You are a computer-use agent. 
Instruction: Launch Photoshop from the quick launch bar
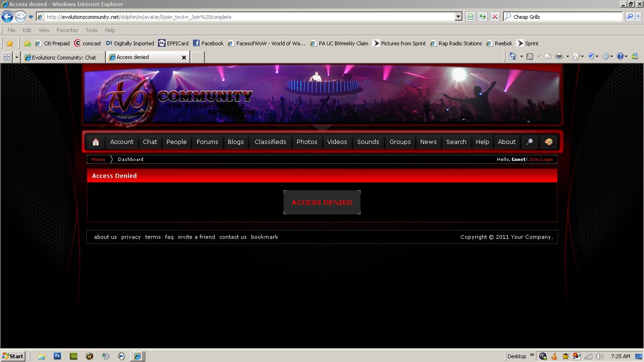[x=58, y=356]
